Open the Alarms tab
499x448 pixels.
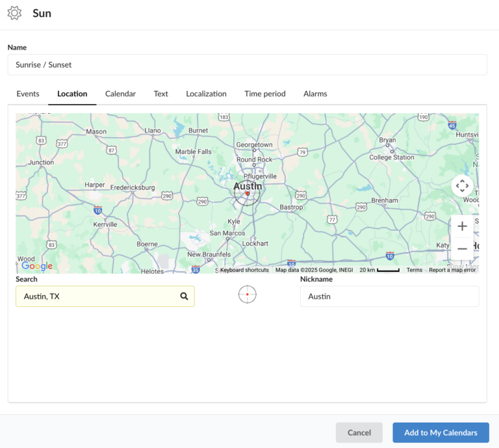(x=315, y=94)
